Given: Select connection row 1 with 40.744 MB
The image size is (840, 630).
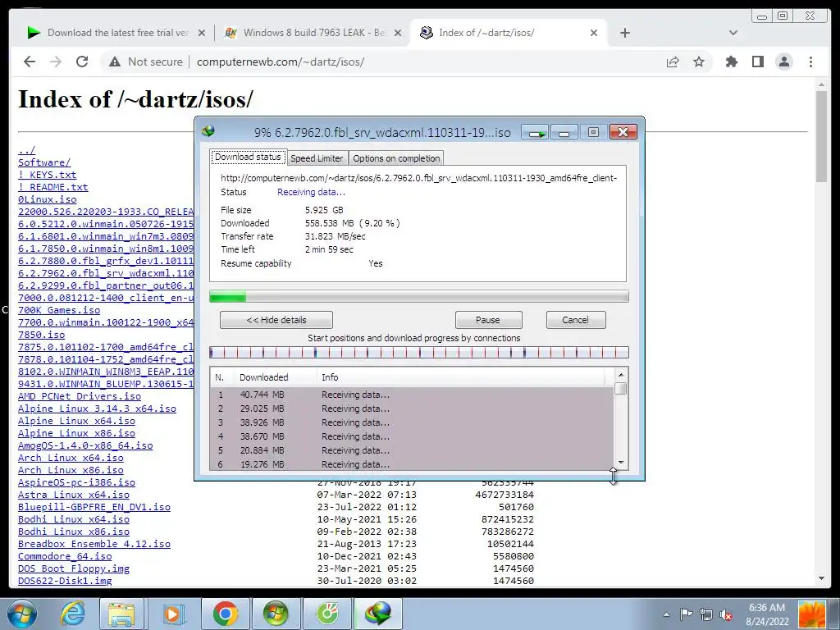Looking at the screenshot, I should click(412, 395).
